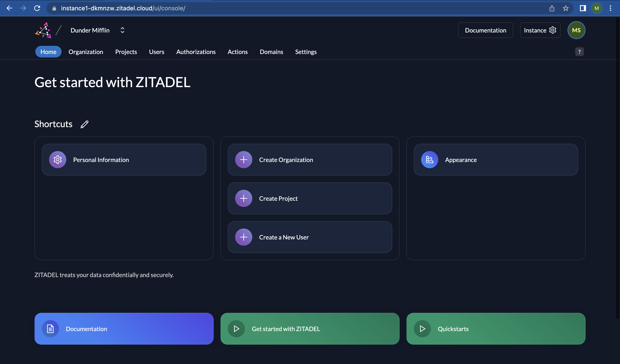
Task: Select the Authorizations menu item
Action: pos(195,52)
